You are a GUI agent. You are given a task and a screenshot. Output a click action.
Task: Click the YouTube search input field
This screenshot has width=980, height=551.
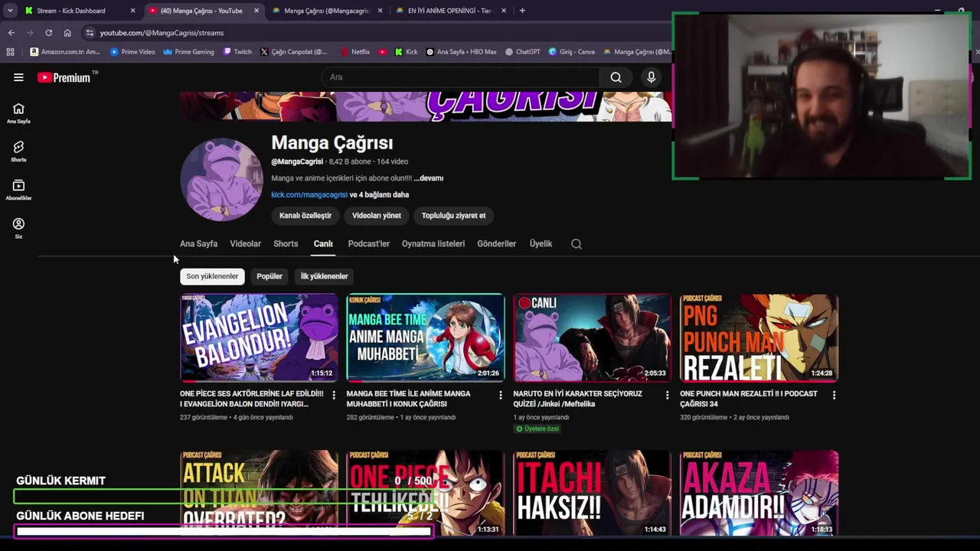point(462,77)
